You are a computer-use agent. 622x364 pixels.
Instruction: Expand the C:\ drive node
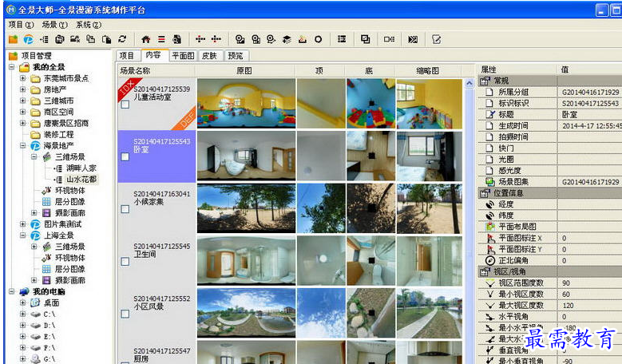point(23,314)
